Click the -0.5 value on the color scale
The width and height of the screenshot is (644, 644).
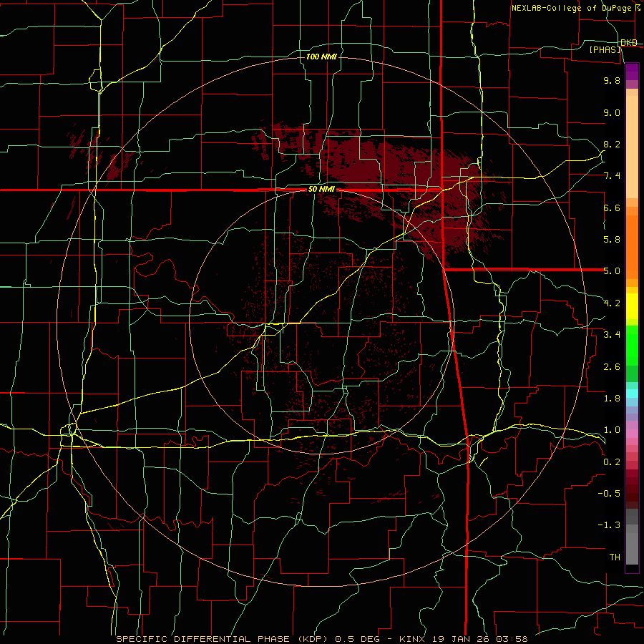click(x=609, y=494)
